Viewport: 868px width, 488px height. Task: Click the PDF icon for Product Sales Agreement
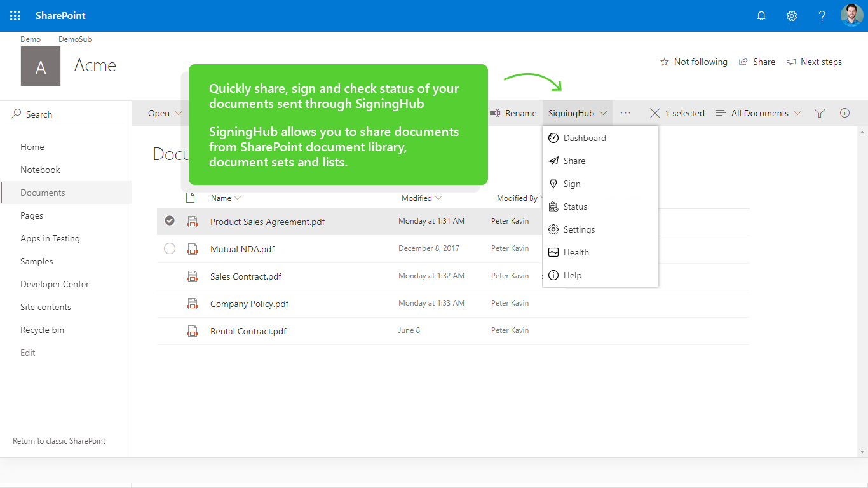pos(192,222)
